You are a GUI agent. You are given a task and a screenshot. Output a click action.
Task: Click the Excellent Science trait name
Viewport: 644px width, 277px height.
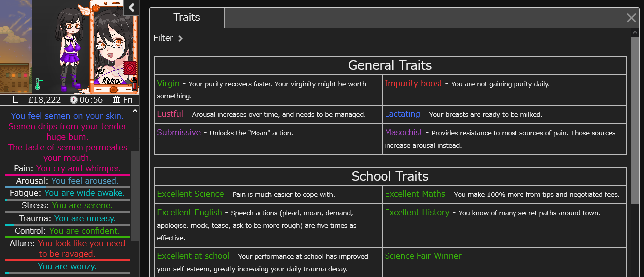[x=190, y=194]
